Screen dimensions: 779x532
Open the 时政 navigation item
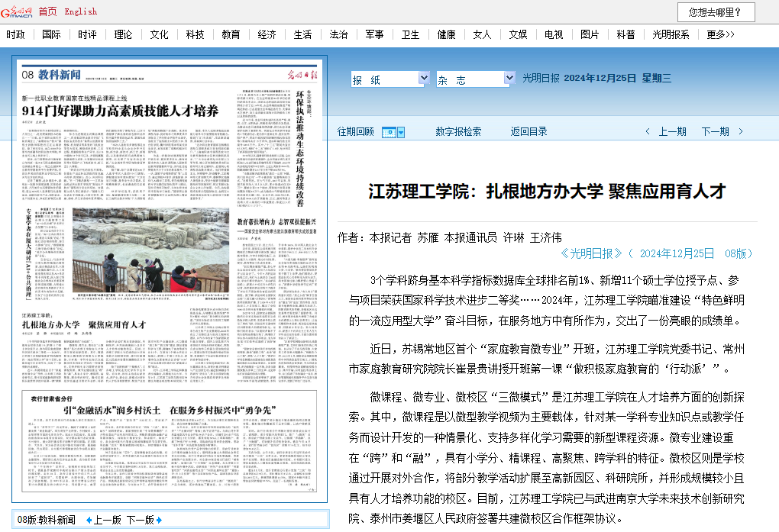pos(15,34)
